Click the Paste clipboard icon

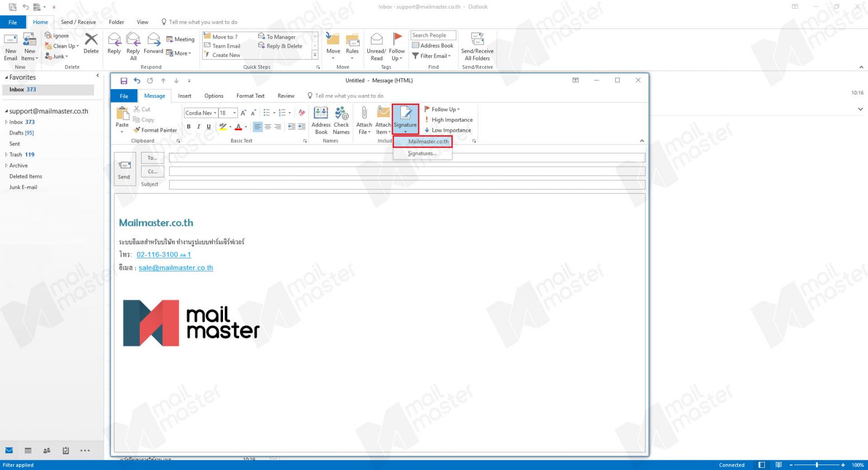click(122, 113)
